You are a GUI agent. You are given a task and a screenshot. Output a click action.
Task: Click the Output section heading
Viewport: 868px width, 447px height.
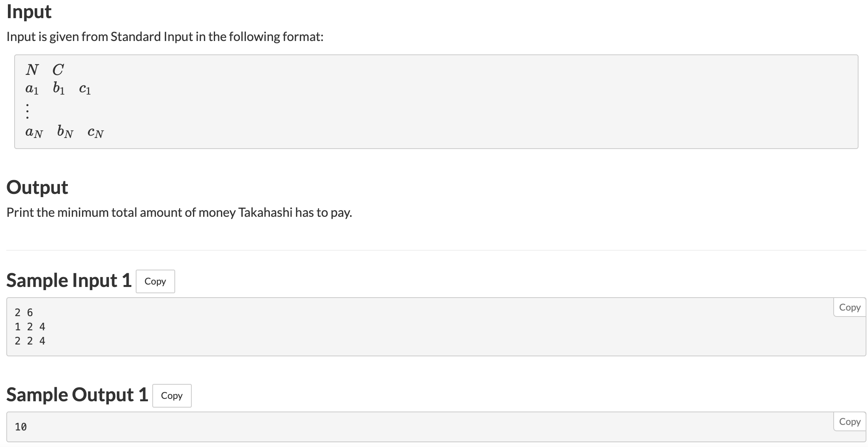coord(37,187)
